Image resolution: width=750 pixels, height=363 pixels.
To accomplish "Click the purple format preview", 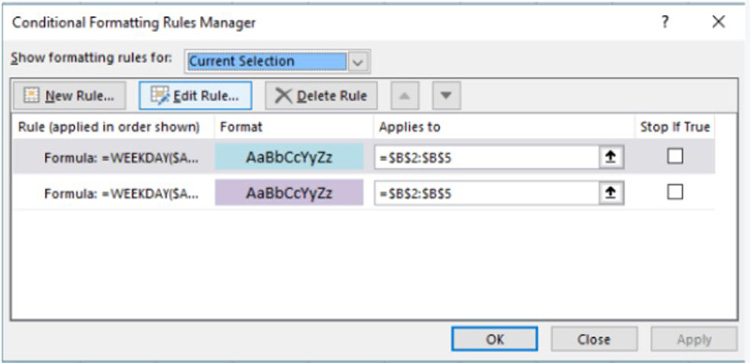I will pyautogui.click(x=289, y=192).
